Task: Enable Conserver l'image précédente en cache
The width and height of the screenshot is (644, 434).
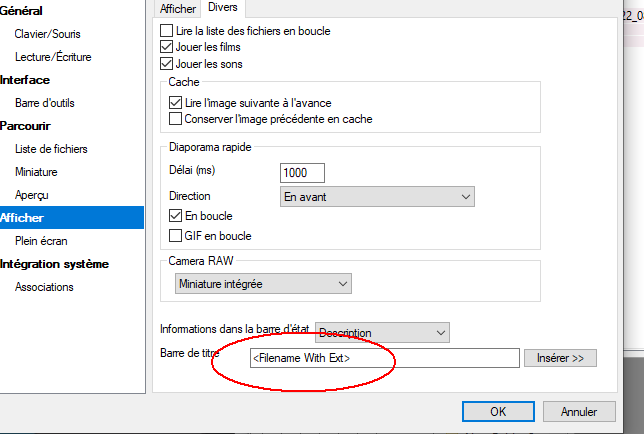Action: point(177,119)
